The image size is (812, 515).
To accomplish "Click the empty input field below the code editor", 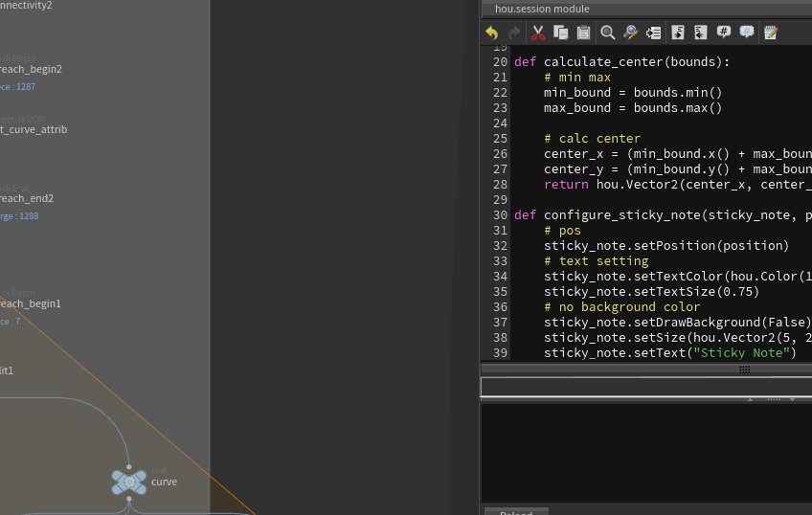I will 645,387.
